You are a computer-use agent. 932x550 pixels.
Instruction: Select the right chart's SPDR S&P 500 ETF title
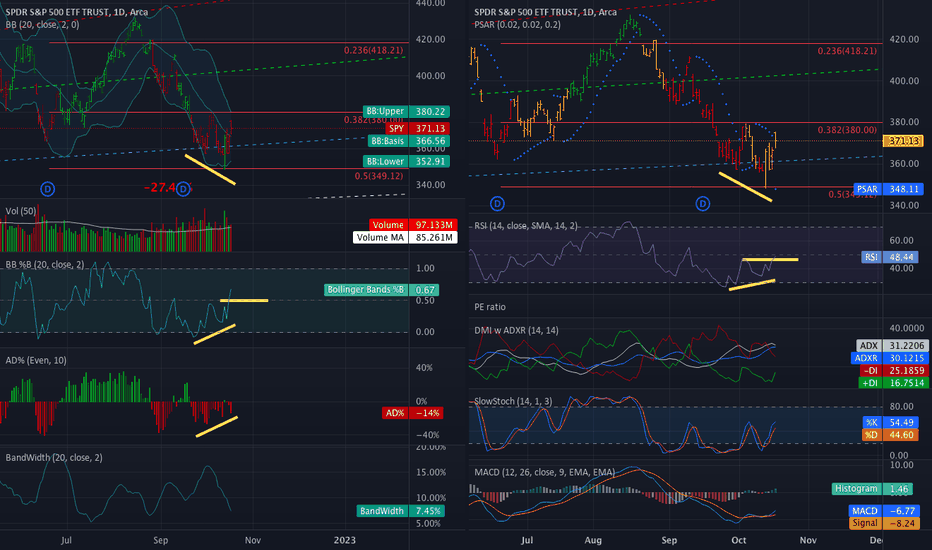[545, 12]
